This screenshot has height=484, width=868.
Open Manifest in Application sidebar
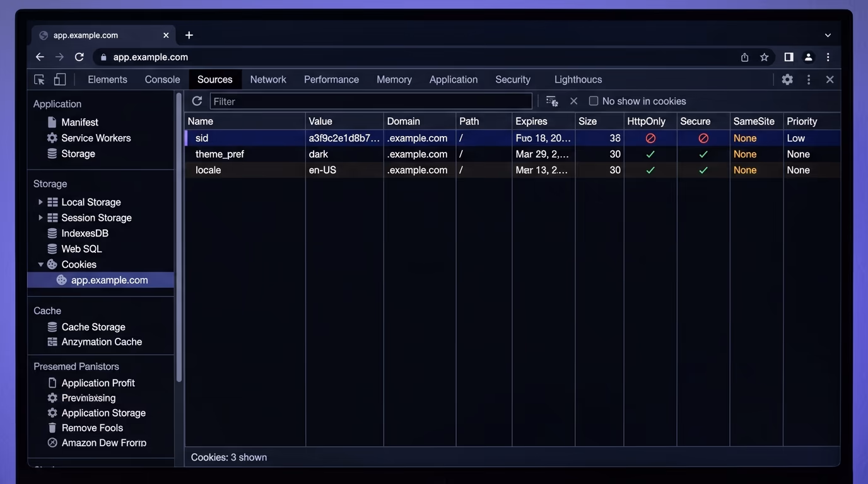tap(79, 122)
